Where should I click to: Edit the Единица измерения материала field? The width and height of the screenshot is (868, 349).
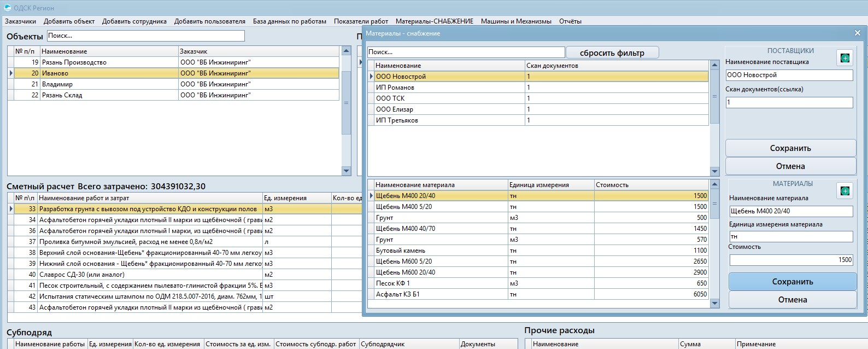791,237
